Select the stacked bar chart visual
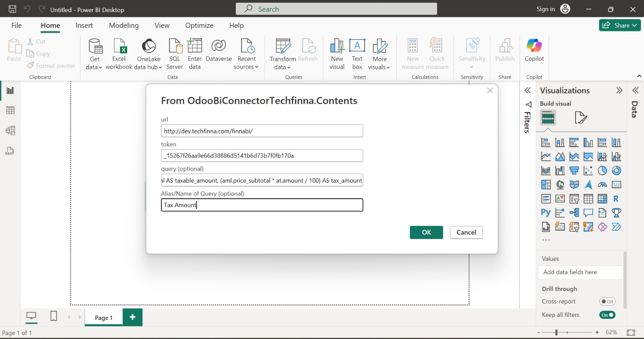The height and width of the screenshot is (339, 644). 546,142
